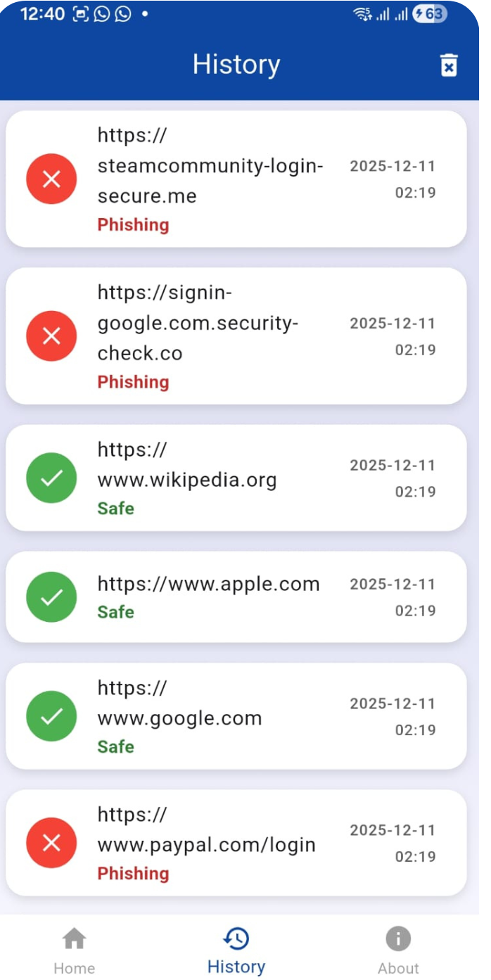
Task: Tap green checkmark beside www.google.com
Action: [51, 716]
